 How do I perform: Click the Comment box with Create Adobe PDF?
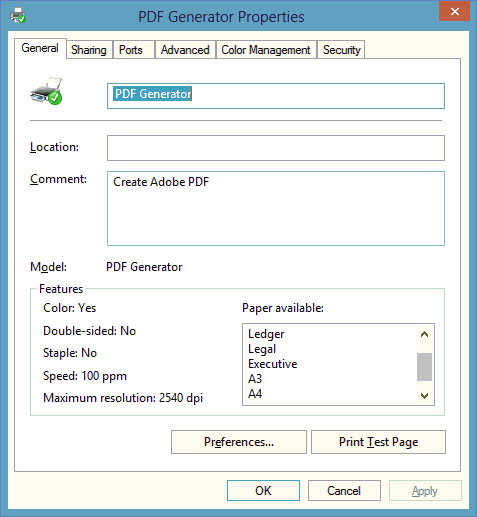click(x=276, y=208)
